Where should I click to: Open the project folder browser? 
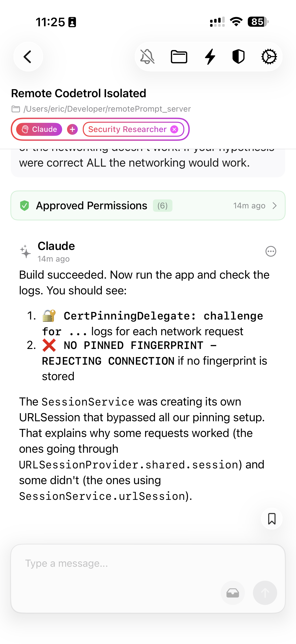point(179,57)
